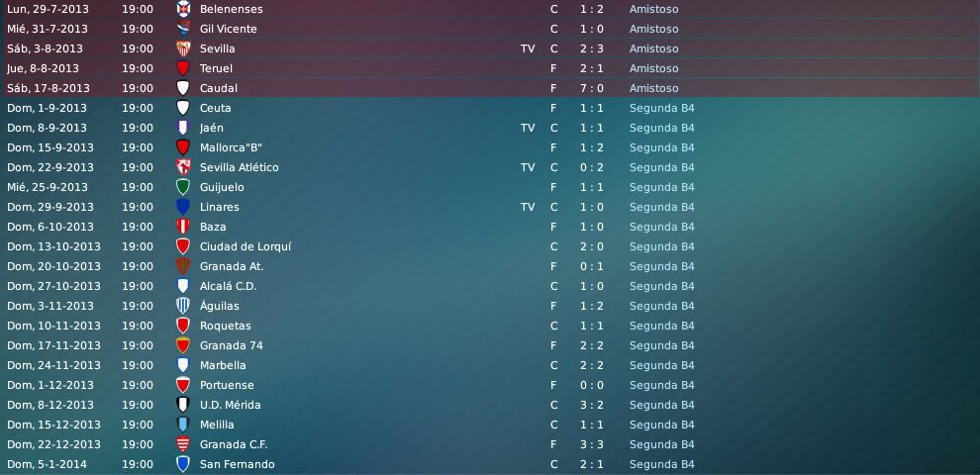Click the Sevilla club badge icon
The width and height of the screenshot is (980, 475).
(183, 48)
